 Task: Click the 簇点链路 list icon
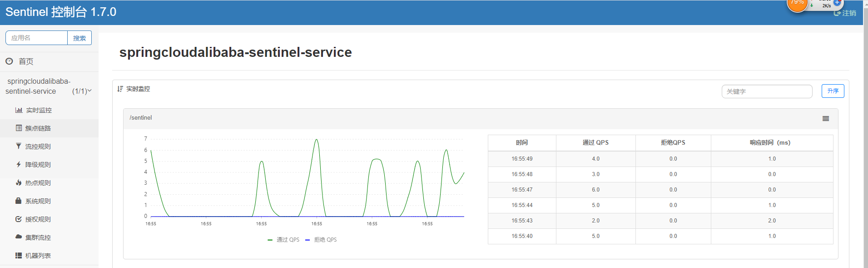[x=19, y=128]
